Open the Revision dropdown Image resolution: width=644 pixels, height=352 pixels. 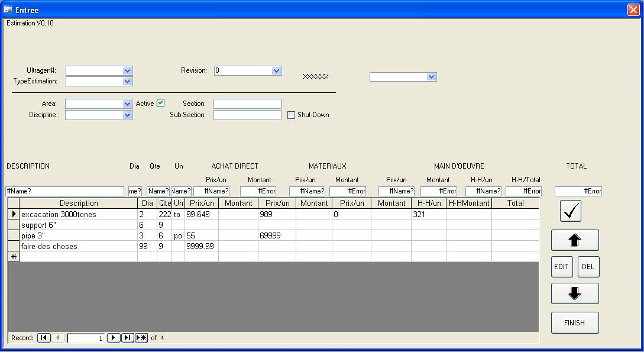point(276,70)
